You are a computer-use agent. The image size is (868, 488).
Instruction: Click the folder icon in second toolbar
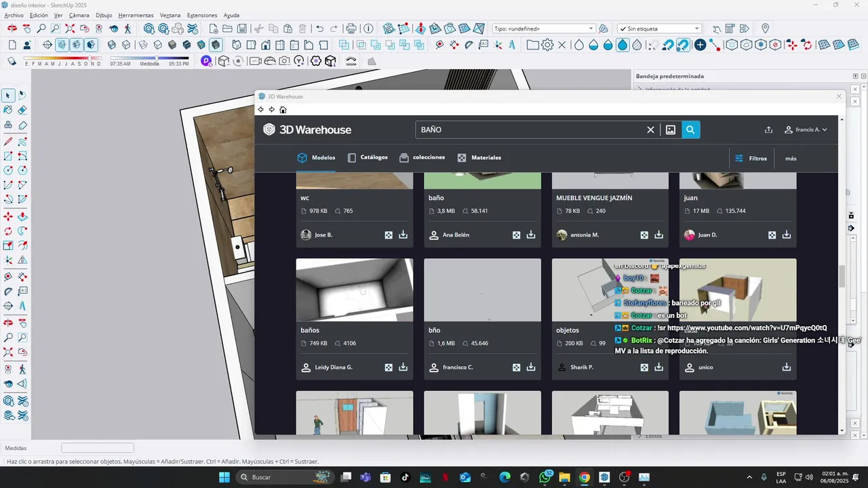click(x=532, y=45)
